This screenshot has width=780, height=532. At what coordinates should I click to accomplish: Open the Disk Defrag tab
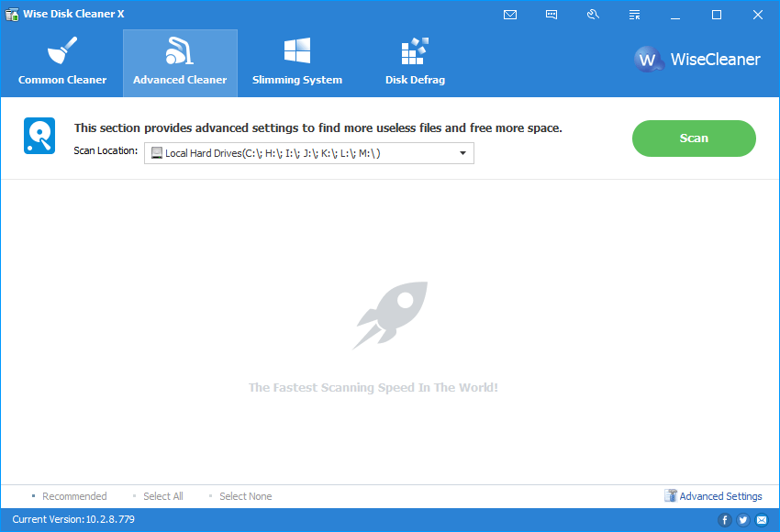(415, 63)
